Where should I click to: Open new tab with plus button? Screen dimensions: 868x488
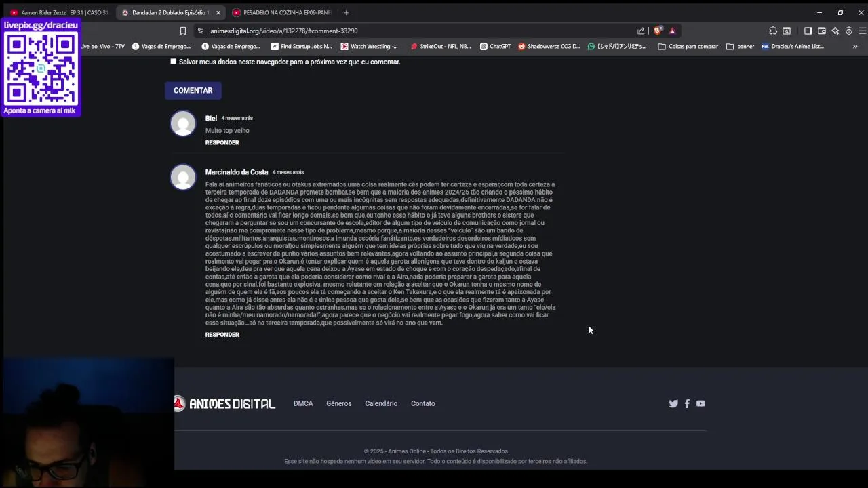pyautogui.click(x=346, y=12)
